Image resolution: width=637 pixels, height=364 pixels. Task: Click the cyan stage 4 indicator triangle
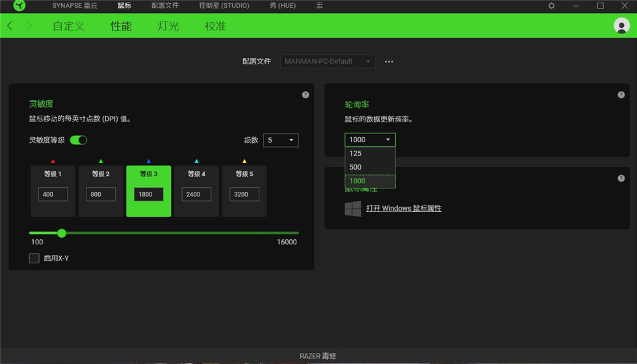pos(196,161)
